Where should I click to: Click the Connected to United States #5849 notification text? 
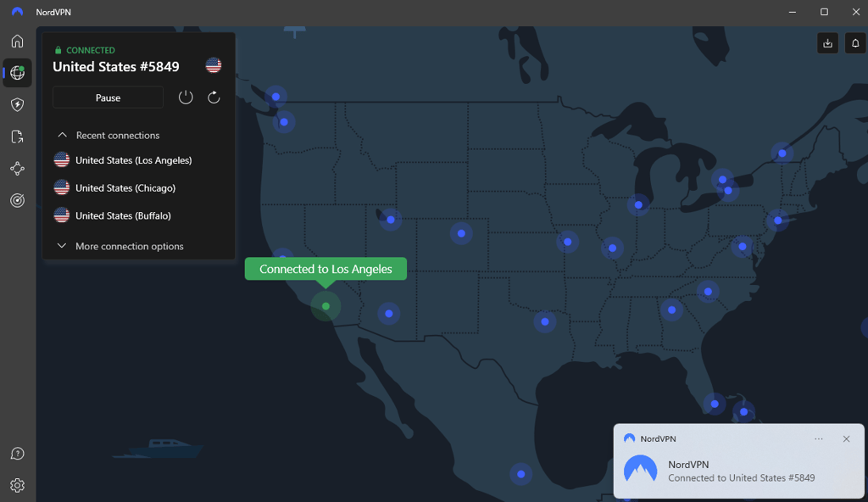[741, 477]
